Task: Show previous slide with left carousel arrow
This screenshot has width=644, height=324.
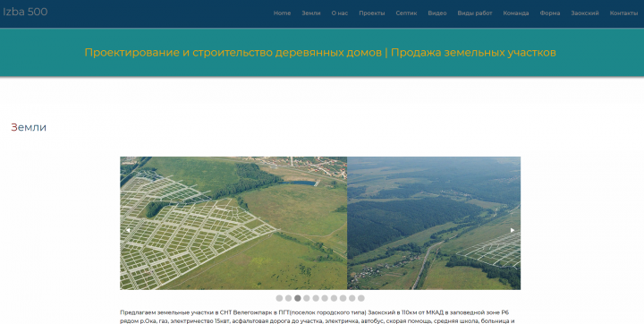Action: 128,230
